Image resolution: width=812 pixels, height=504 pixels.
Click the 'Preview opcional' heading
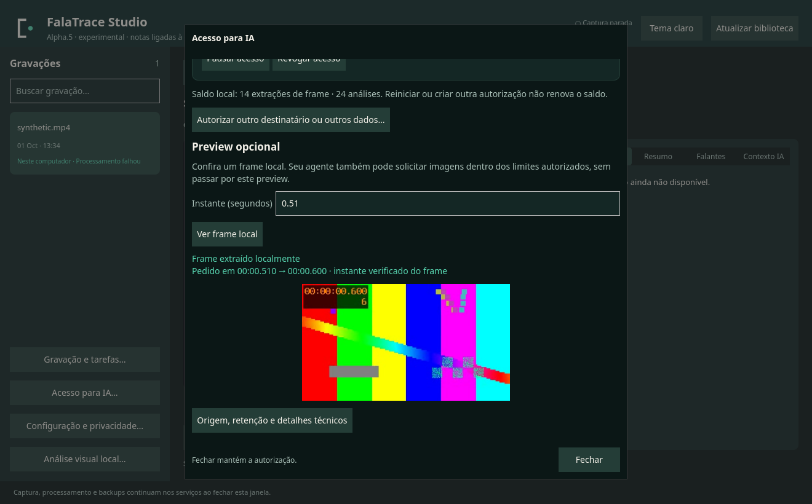tap(236, 147)
